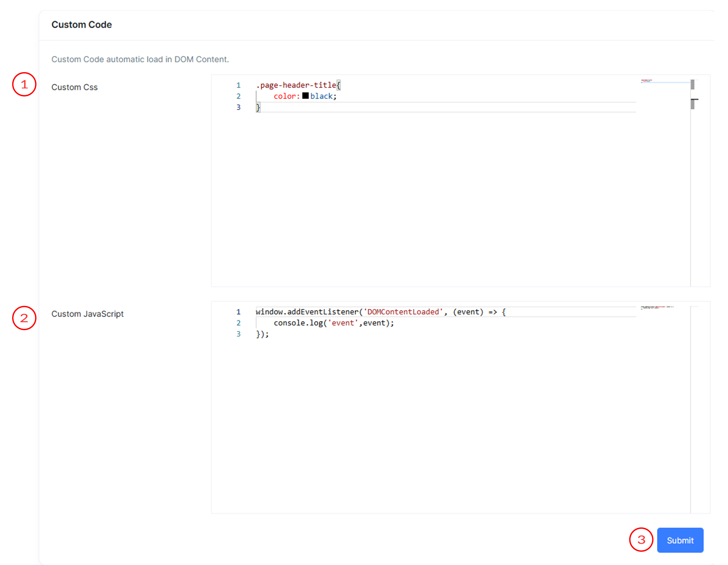Click the Custom JavaScript label

click(87, 314)
